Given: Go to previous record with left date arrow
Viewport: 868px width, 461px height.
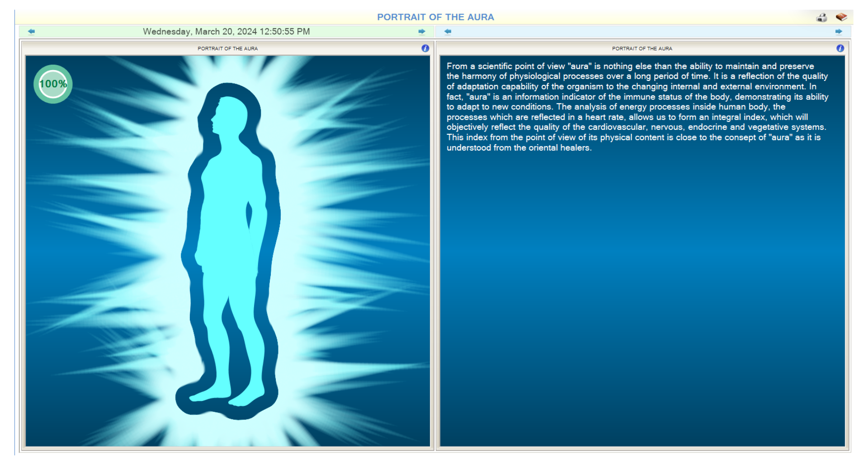Looking at the screenshot, I should pos(31,32).
